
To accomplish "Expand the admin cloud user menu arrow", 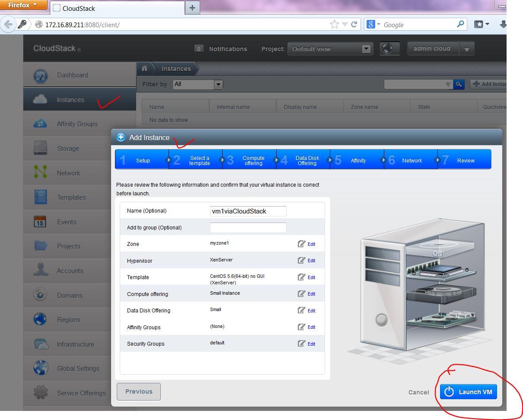I will tap(467, 49).
